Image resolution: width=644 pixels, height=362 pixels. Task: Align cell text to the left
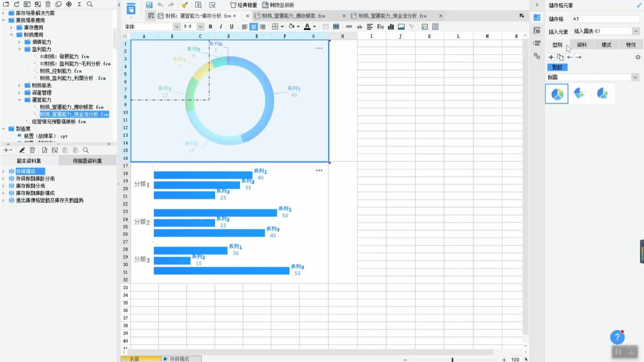tap(244, 27)
